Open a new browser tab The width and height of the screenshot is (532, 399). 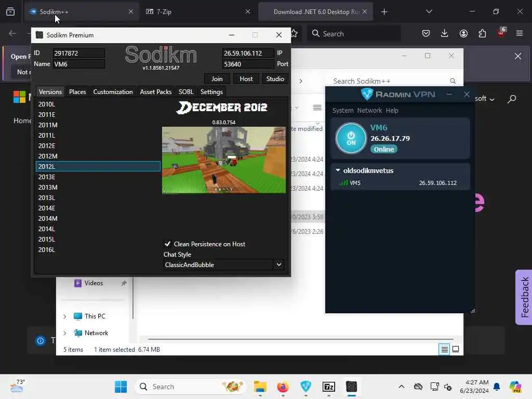(384, 12)
